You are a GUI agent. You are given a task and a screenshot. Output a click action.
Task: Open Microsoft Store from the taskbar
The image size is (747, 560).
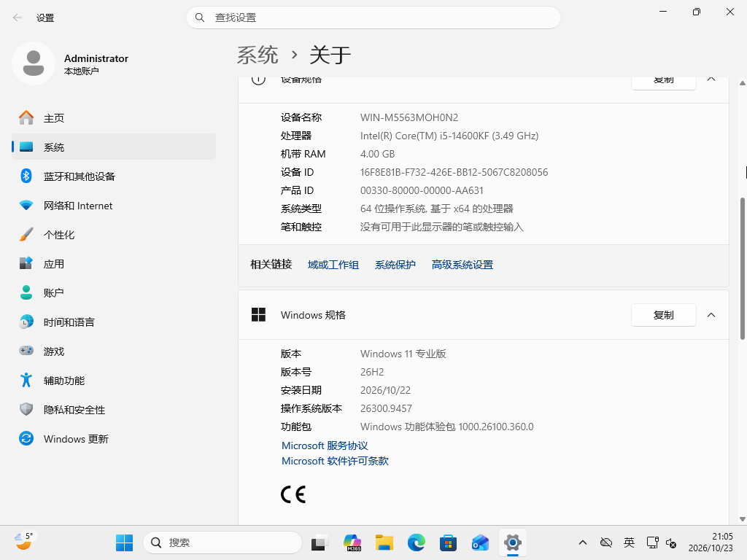(x=448, y=542)
